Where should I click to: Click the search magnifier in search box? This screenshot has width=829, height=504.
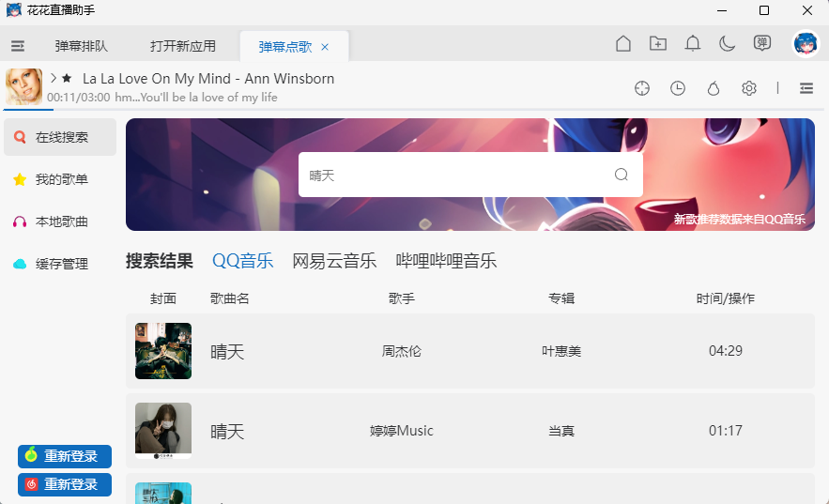pos(622,175)
